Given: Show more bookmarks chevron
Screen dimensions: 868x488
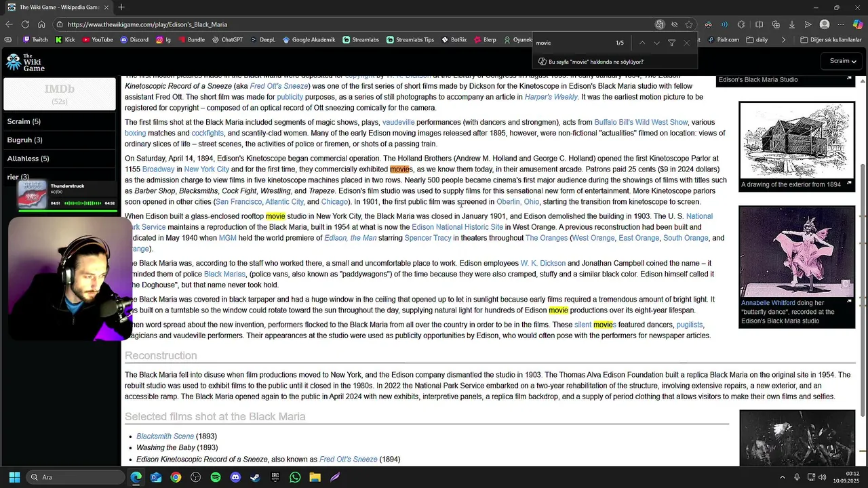Looking at the screenshot, I should point(783,40).
